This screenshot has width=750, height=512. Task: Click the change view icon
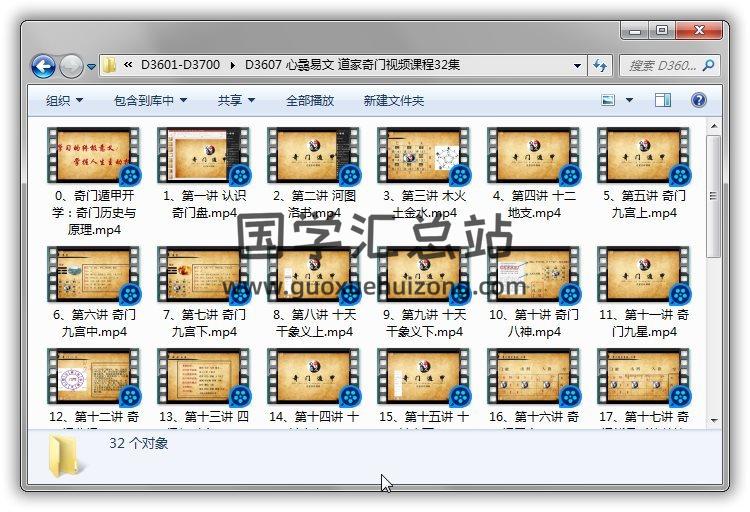(x=608, y=100)
